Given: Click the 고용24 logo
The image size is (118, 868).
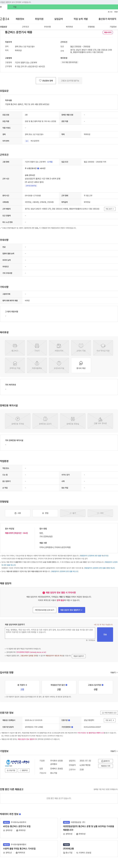Looking at the screenshot, I should click(x=5, y=19).
